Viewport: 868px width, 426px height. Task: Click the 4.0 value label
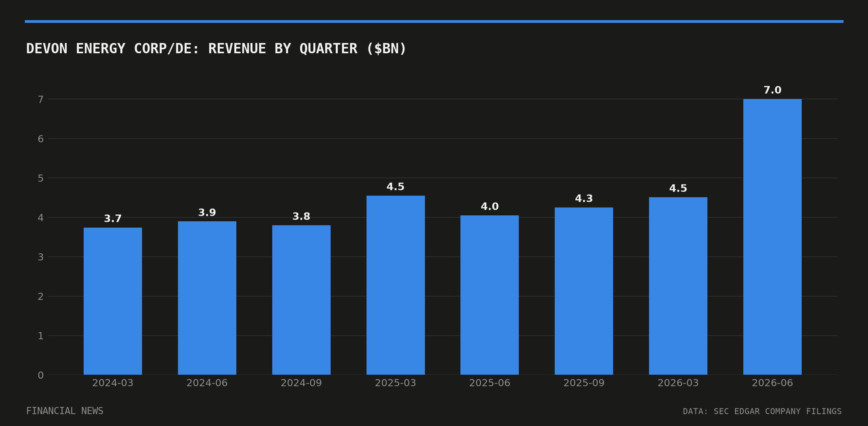[x=490, y=207]
